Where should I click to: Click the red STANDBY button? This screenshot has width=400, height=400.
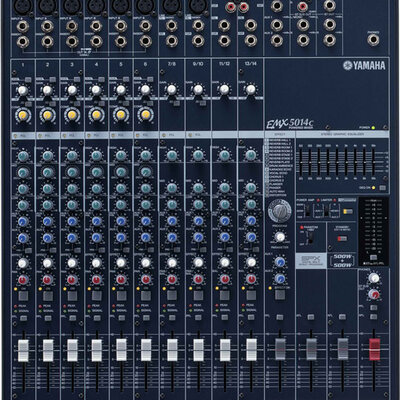click(x=342, y=239)
